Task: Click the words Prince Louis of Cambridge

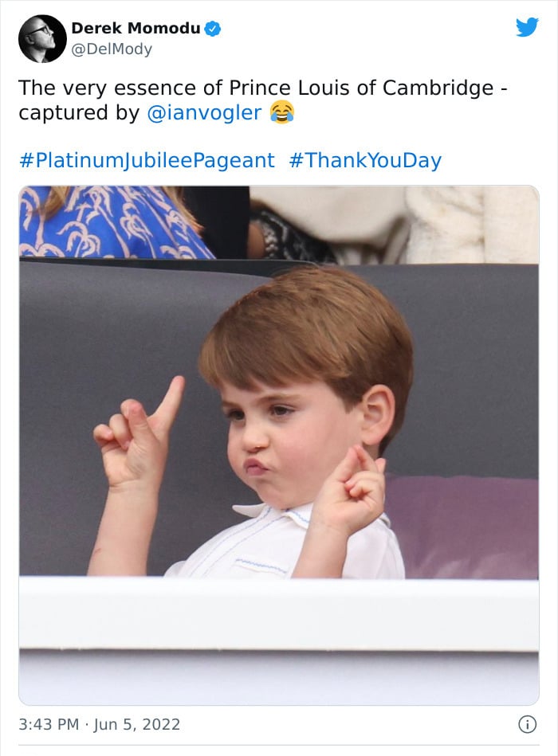Action: 361,88
